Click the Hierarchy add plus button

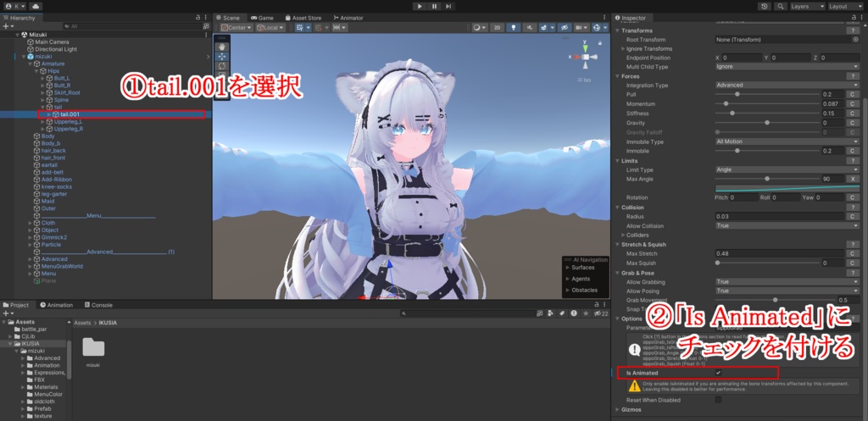pyautogui.click(x=7, y=26)
